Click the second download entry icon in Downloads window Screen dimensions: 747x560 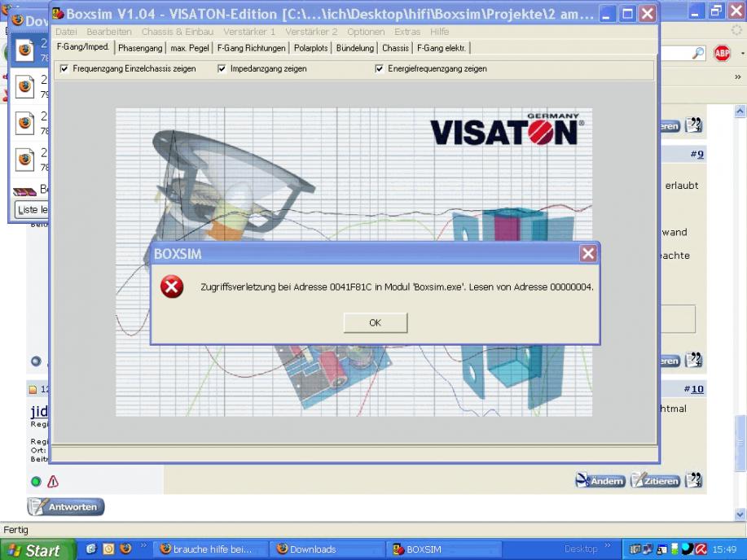click(x=24, y=86)
